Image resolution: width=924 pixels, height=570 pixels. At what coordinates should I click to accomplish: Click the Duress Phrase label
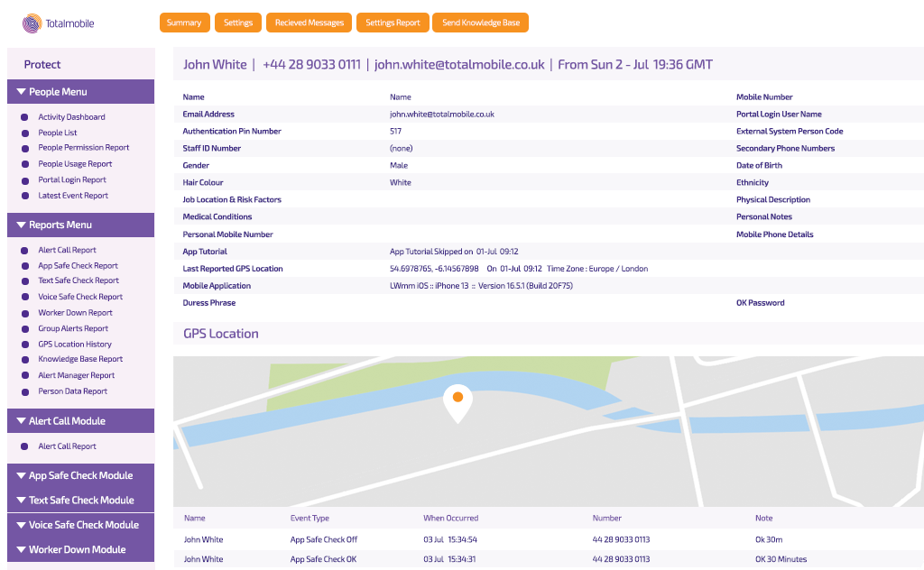tap(209, 303)
